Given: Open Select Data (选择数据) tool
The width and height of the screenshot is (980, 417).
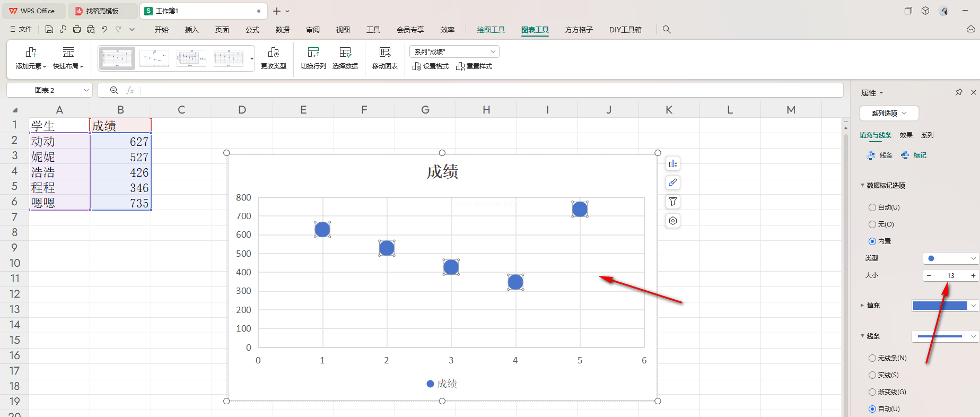Looking at the screenshot, I should 345,53.
